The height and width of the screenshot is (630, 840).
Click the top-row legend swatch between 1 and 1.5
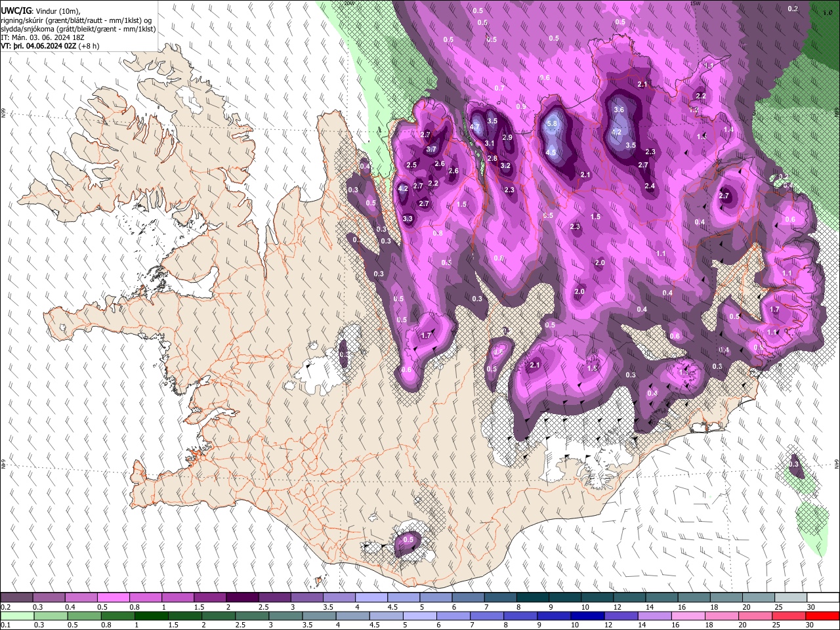pyautogui.click(x=178, y=598)
